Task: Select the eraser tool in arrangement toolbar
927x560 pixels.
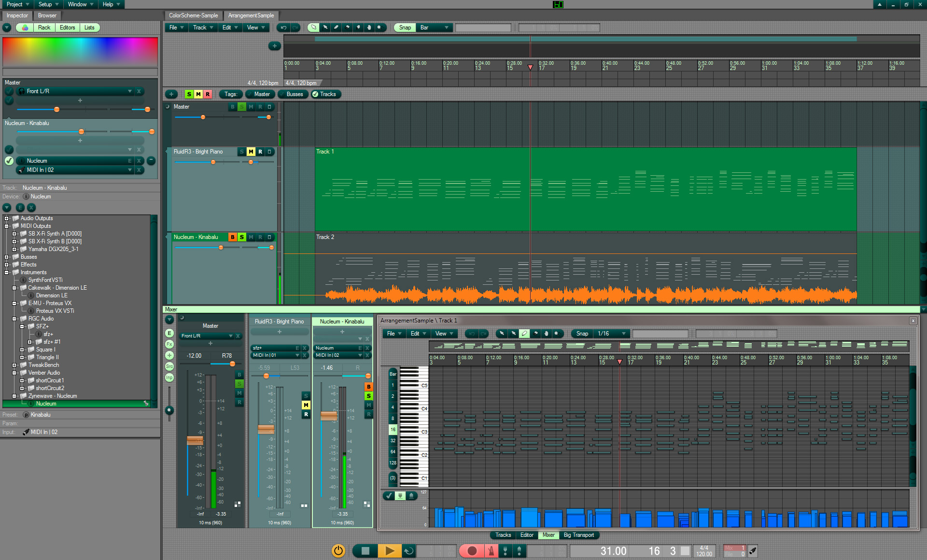Action: point(347,28)
